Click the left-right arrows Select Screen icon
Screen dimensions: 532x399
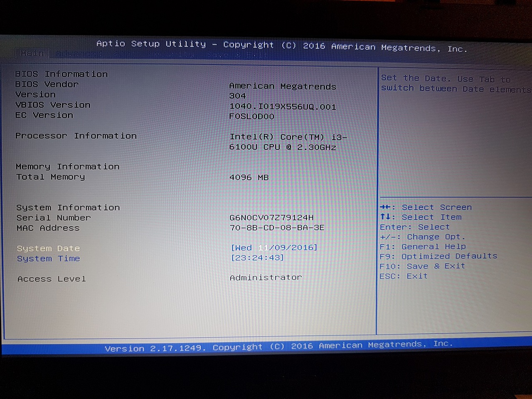point(385,207)
